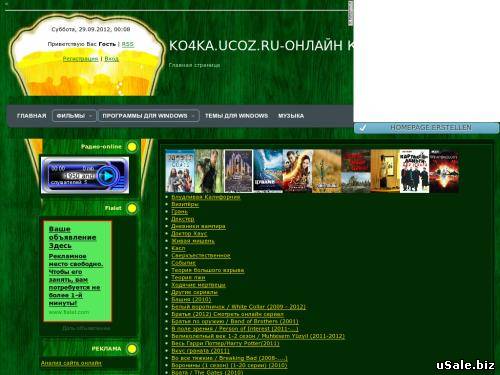Image resolution: width=500 pixels, height=375 pixels.
Task: Open the Теория большого взрыва link
Action: [208, 270]
